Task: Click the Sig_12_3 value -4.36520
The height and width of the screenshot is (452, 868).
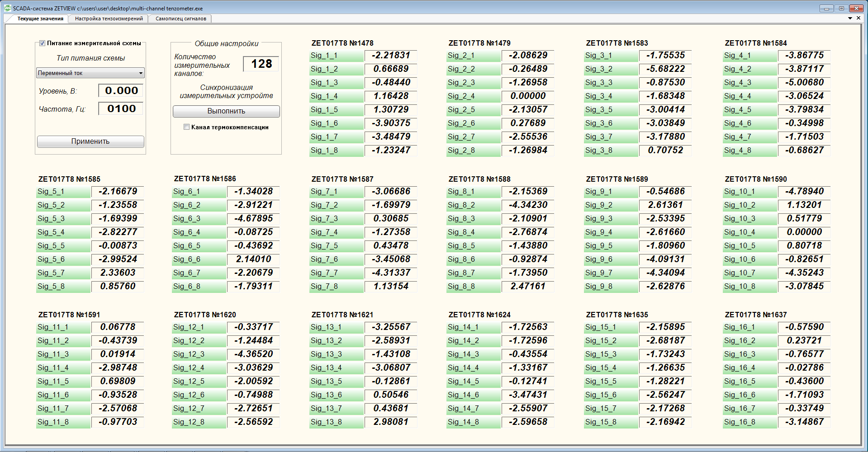Action: coord(253,354)
